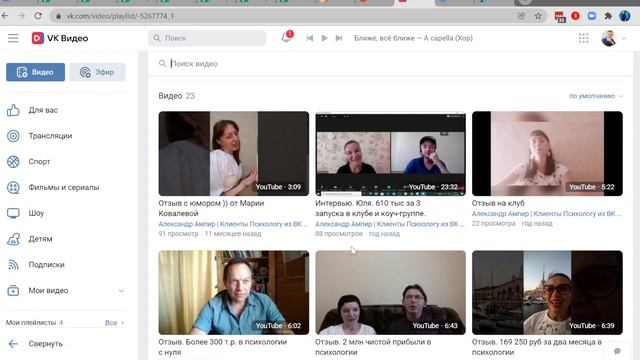Expand the Мои видео chevron
Image resolution: width=640 pixels, height=360 pixels.
coord(121,291)
